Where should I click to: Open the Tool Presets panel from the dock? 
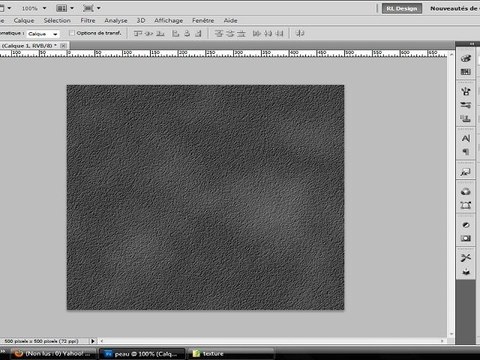466,105
